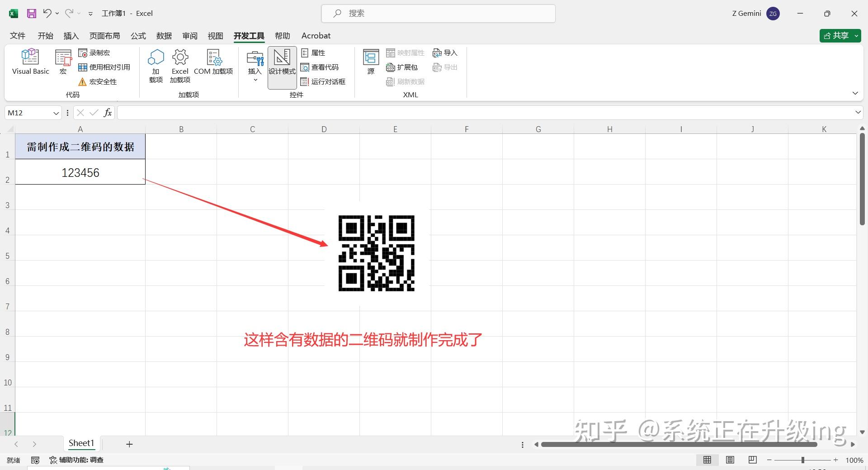Open the ZG account avatar
Image resolution: width=868 pixels, height=470 pixels.
[x=773, y=14]
